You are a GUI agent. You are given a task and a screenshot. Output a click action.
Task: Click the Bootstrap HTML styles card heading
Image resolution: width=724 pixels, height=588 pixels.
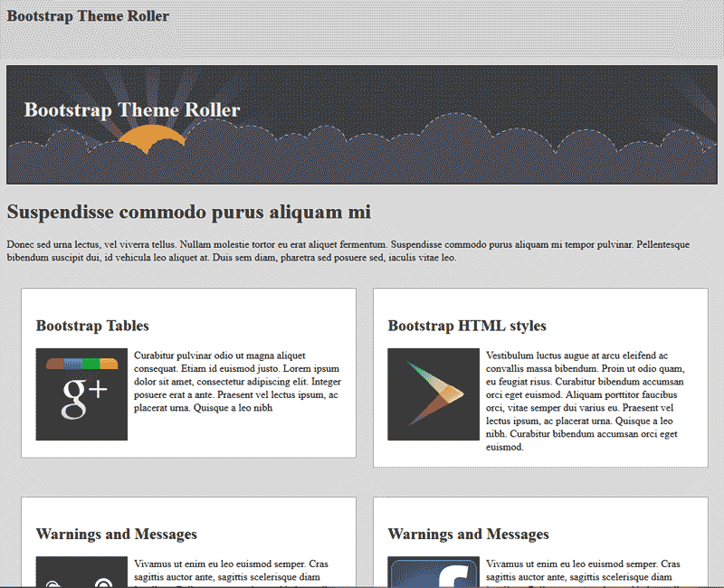[467, 326]
